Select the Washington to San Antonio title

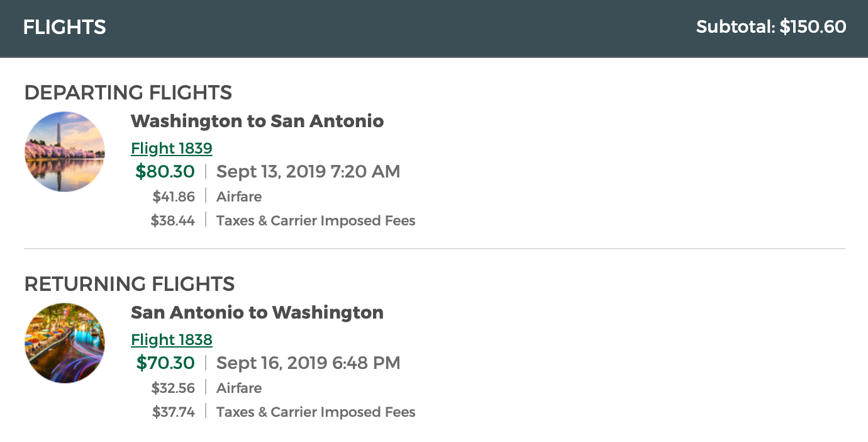click(x=257, y=121)
